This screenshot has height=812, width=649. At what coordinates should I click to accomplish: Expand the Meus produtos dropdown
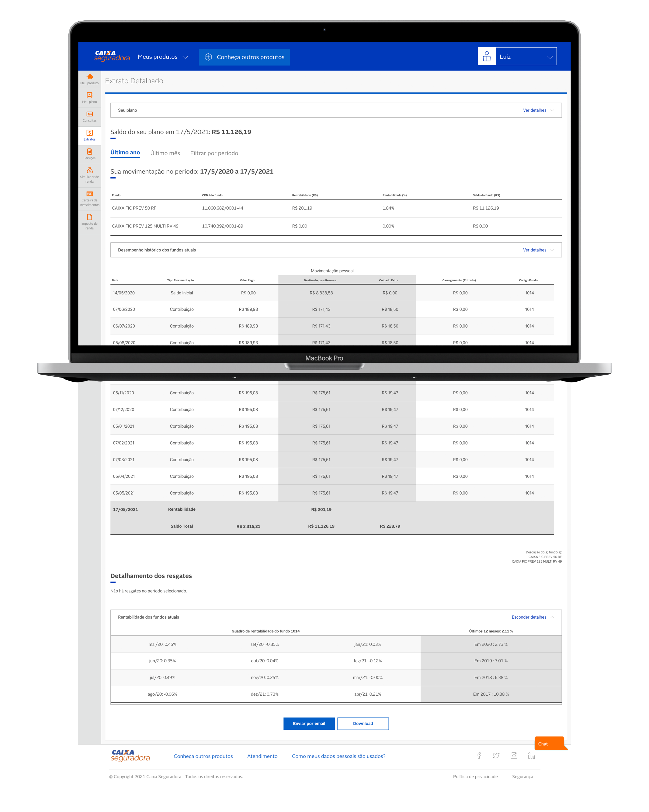click(163, 57)
